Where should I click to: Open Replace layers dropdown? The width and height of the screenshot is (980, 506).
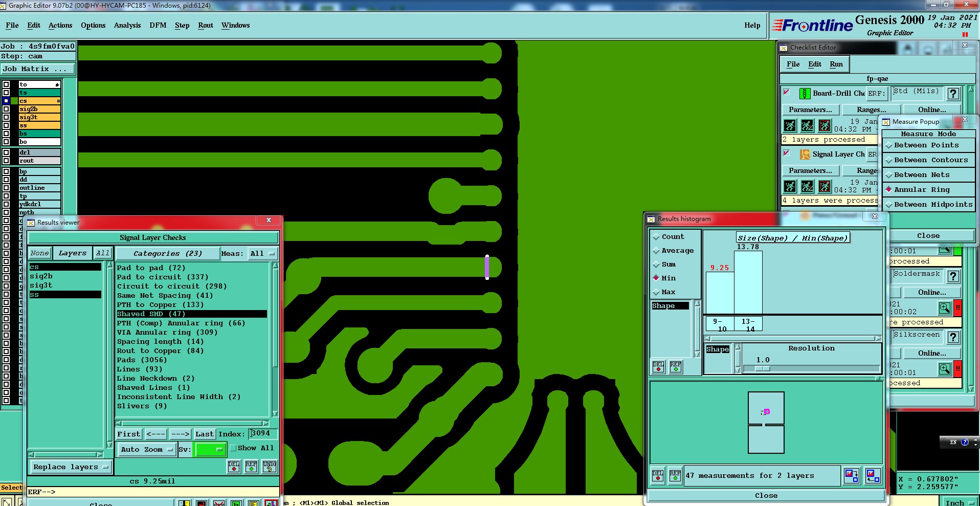click(x=70, y=467)
